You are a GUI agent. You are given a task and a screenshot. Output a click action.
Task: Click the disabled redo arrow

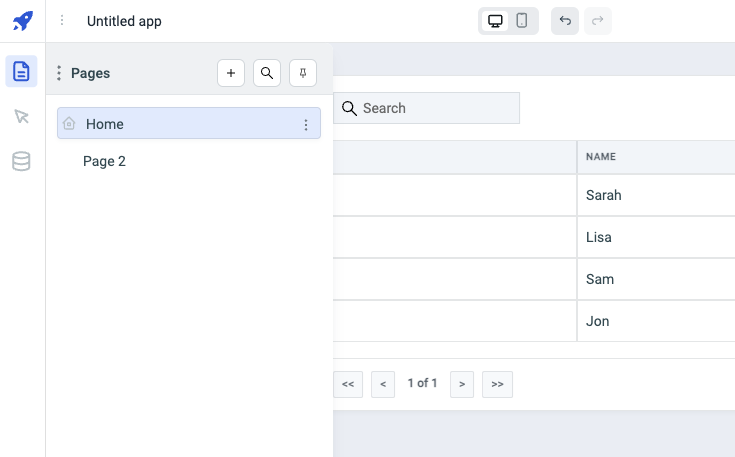click(598, 21)
